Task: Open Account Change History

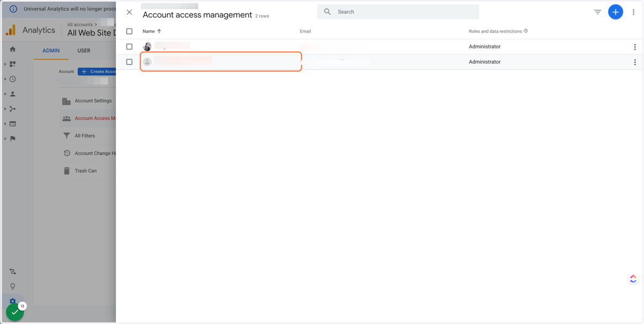Action: [96, 153]
